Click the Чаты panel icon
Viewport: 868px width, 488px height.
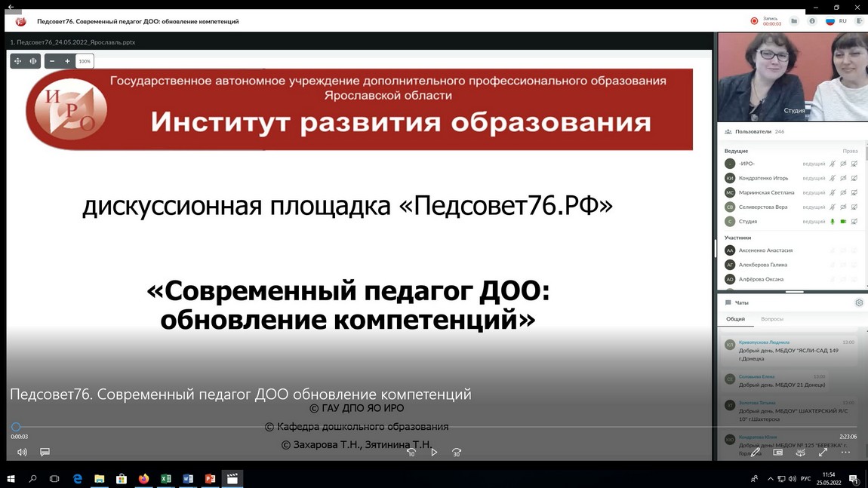click(x=728, y=302)
